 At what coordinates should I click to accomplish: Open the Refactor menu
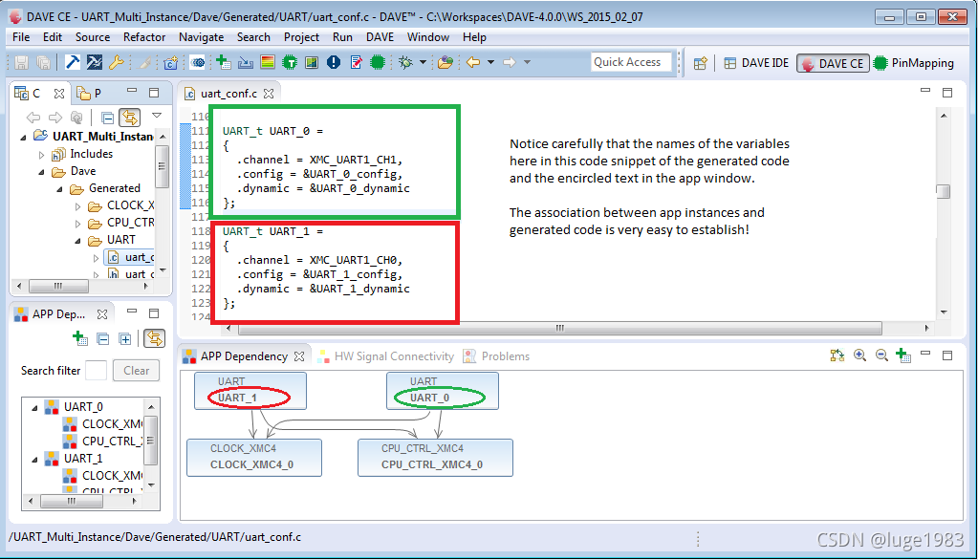(144, 37)
